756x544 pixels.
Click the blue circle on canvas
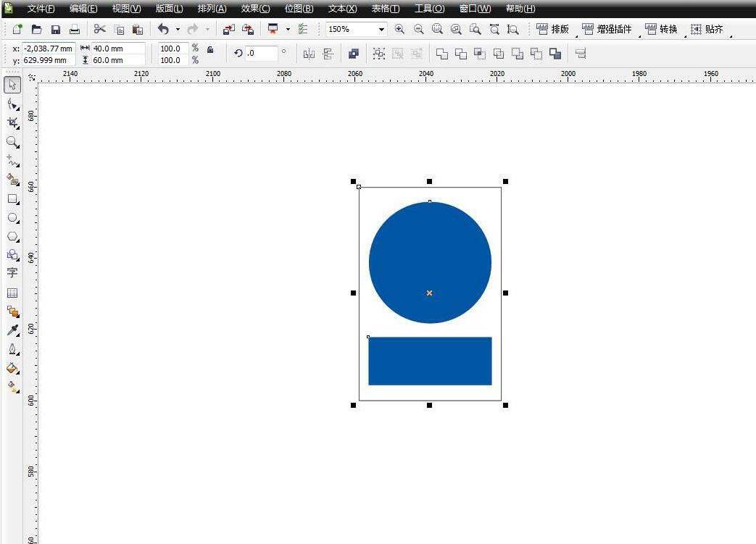click(430, 246)
